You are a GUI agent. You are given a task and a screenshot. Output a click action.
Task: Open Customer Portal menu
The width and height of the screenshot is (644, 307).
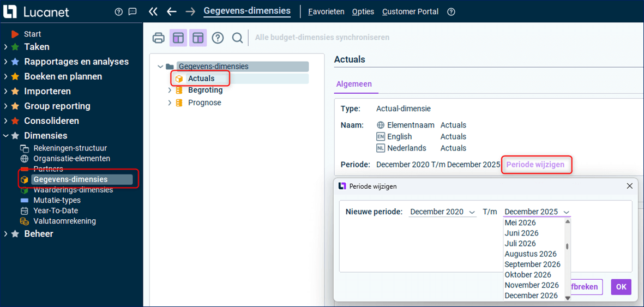click(x=410, y=12)
